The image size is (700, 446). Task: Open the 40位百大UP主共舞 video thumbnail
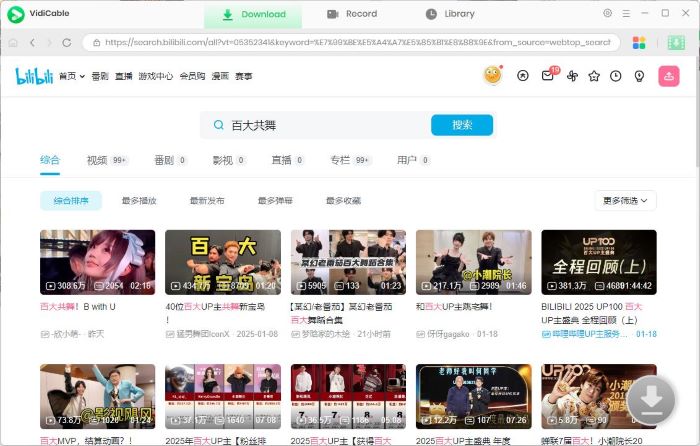pyautogui.click(x=223, y=263)
